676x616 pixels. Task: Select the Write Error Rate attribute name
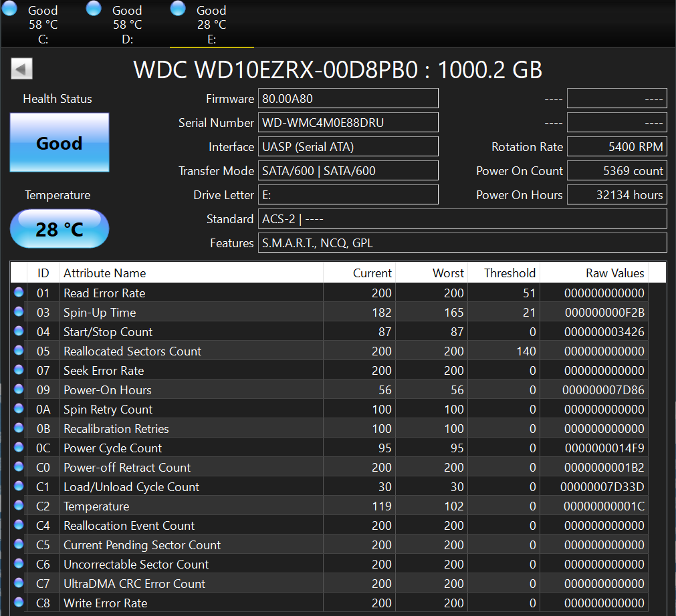click(x=105, y=603)
